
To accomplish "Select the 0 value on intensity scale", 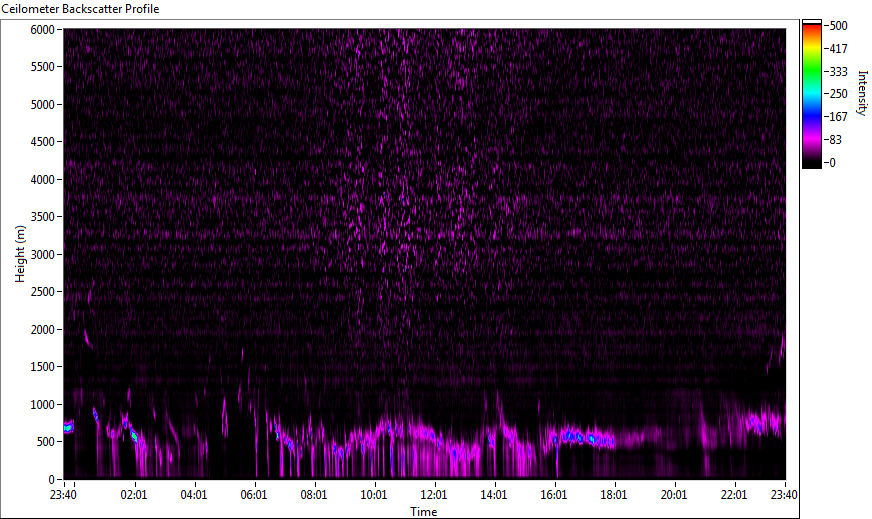I will pyautogui.click(x=832, y=162).
